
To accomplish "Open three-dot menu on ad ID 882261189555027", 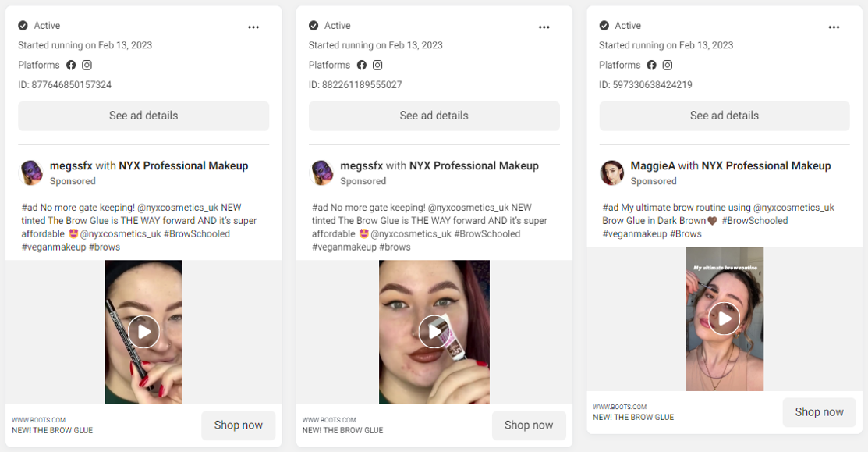I will pos(544,27).
